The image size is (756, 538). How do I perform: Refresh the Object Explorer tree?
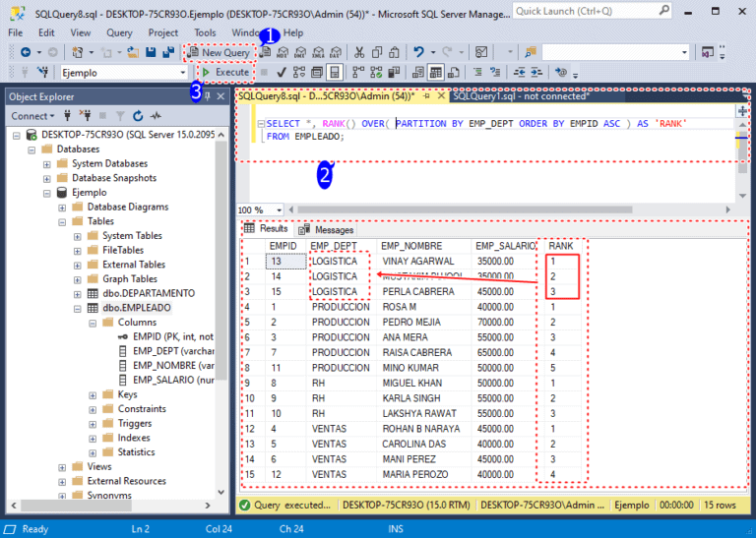(138, 116)
